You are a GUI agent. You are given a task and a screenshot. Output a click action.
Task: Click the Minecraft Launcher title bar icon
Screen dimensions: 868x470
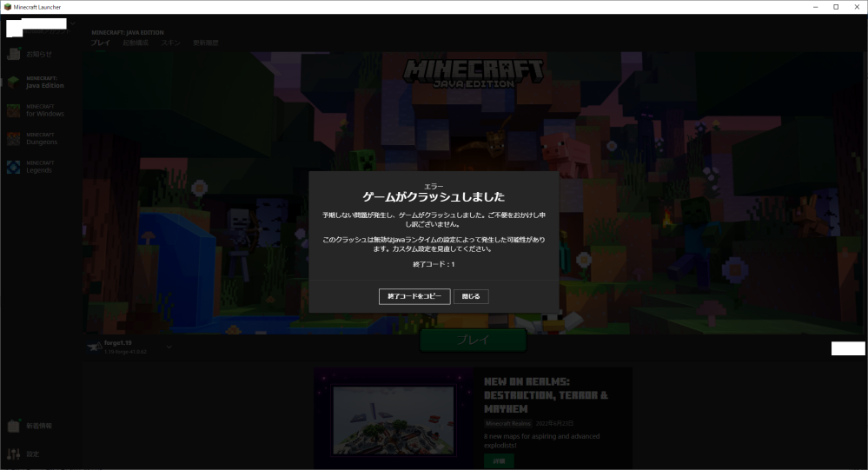click(8, 7)
